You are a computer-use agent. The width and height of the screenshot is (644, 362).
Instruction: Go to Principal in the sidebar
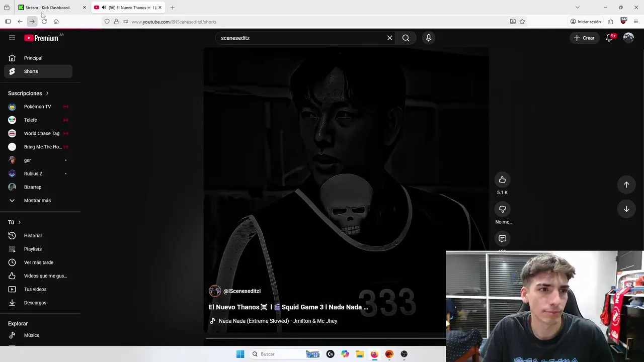coord(38,58)
